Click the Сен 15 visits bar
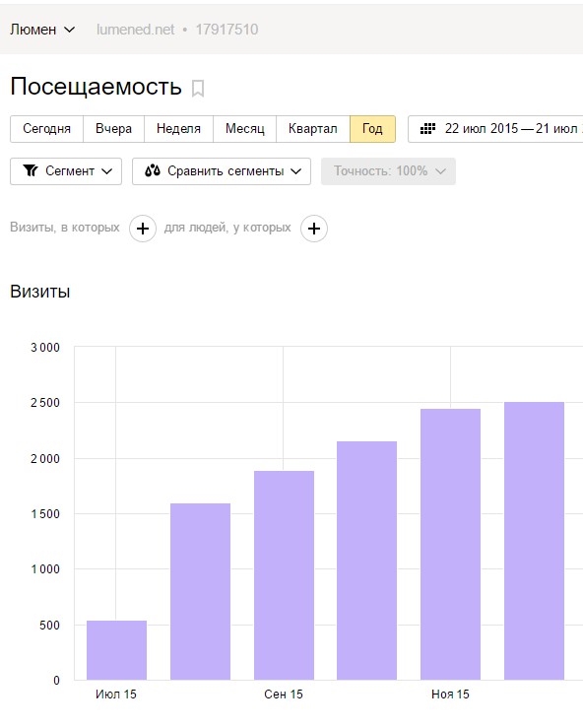583x728 pixels. (284, 575)
